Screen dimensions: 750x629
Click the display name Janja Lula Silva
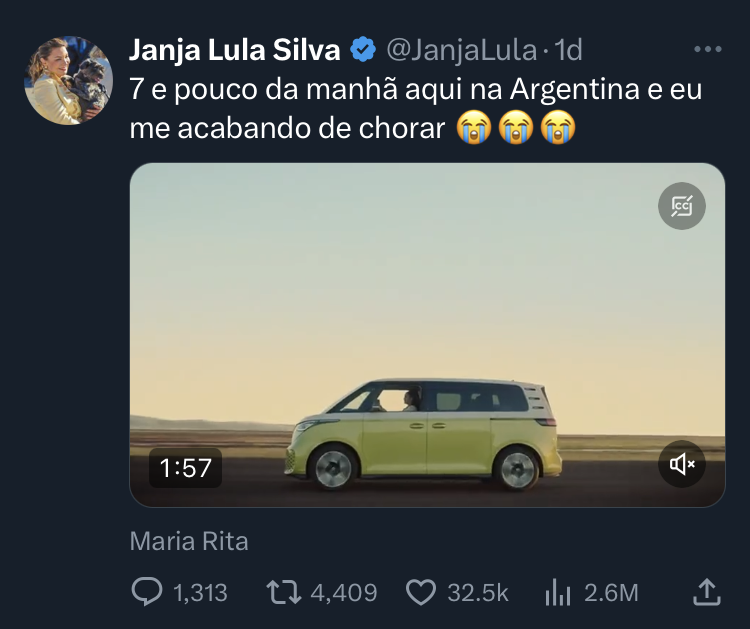[x=235, y=49]
